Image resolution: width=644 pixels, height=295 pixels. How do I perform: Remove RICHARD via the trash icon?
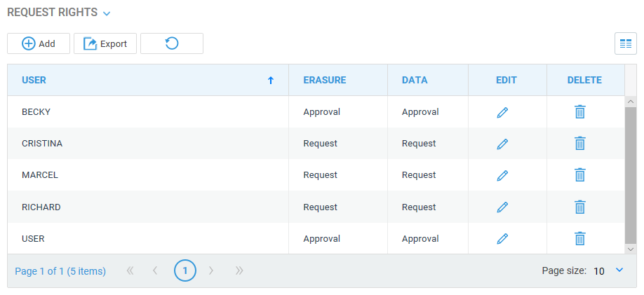(579, 207)
